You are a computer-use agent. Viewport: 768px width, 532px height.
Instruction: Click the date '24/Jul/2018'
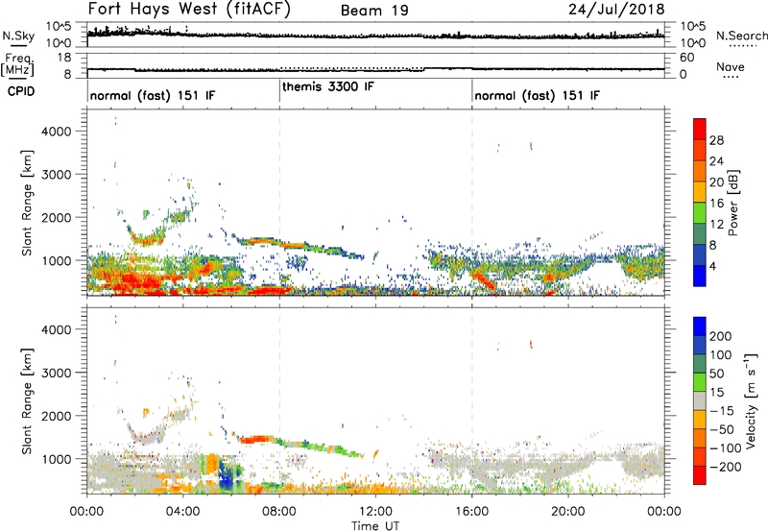click(616, 10)
